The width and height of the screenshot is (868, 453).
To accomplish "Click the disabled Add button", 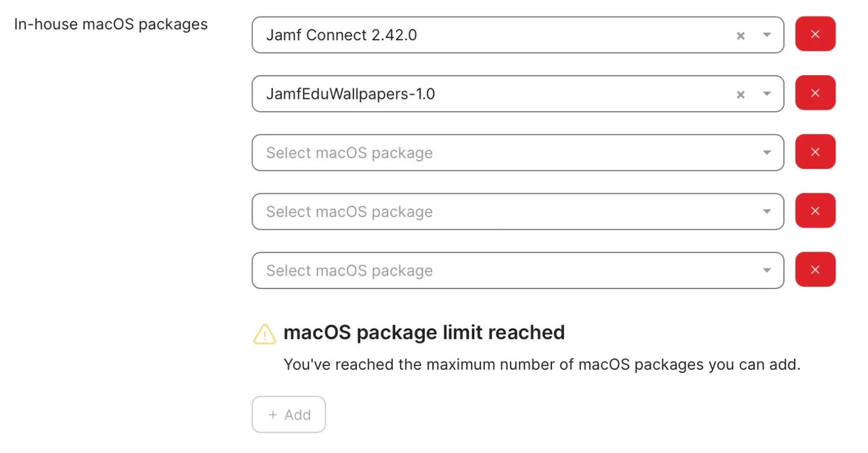I will (289, 414).
